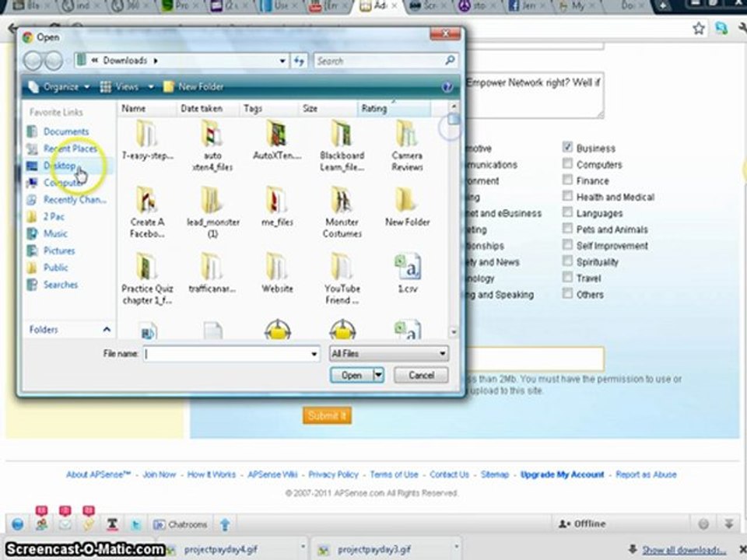This screenshot has width=747, height=560.
Task: Create a New Folder from toolbar
Action: point(194,86)
